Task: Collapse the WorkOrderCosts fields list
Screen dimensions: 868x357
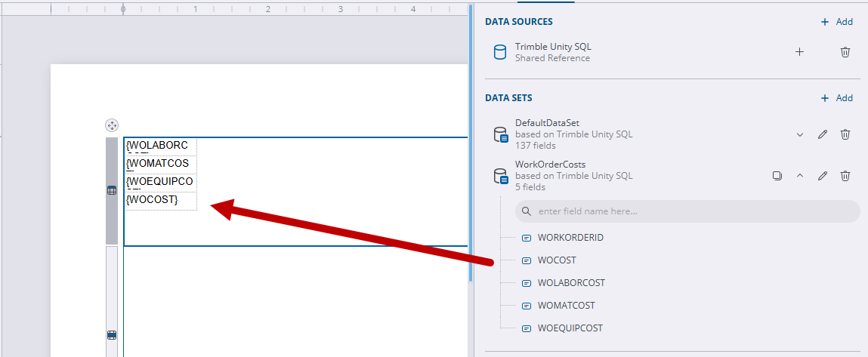Action: point(800,176)
